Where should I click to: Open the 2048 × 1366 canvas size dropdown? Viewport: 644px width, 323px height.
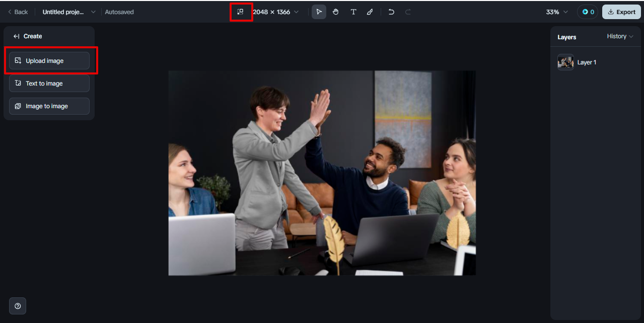click(275, 12)
